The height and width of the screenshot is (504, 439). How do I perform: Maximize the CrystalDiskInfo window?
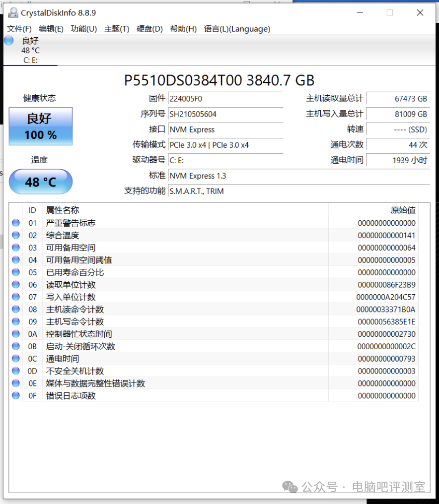coord(390,12)
